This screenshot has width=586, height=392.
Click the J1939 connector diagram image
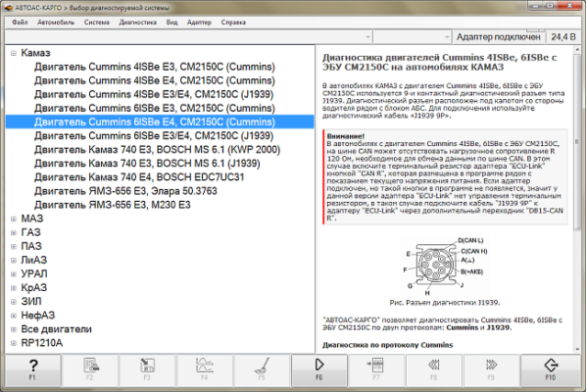pos(444,267)
